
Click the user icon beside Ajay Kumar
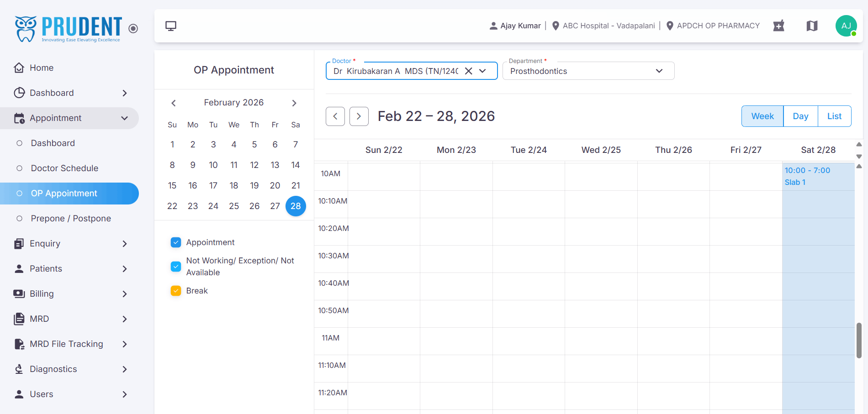(x=493, y=26)
